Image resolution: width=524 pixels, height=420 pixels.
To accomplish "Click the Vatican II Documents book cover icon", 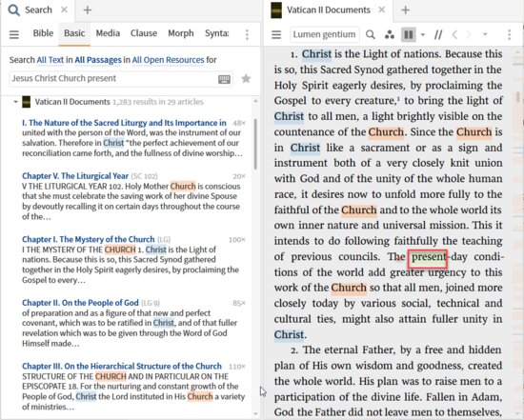I will (x=276, y=10).
